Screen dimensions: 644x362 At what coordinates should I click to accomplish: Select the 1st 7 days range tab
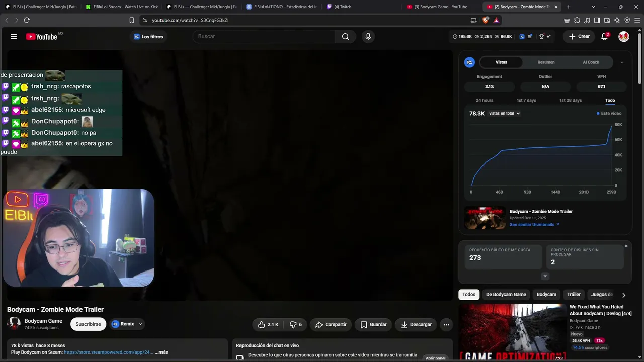[526, 100]
